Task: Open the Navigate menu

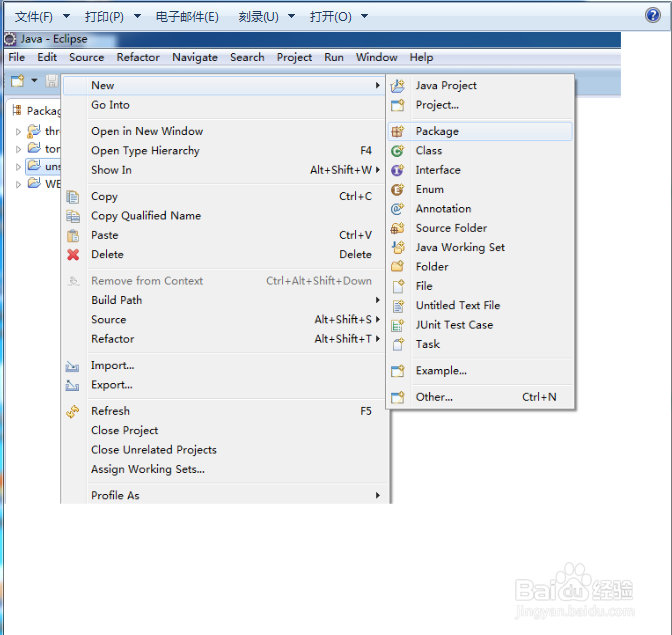Action: (195, 57)
